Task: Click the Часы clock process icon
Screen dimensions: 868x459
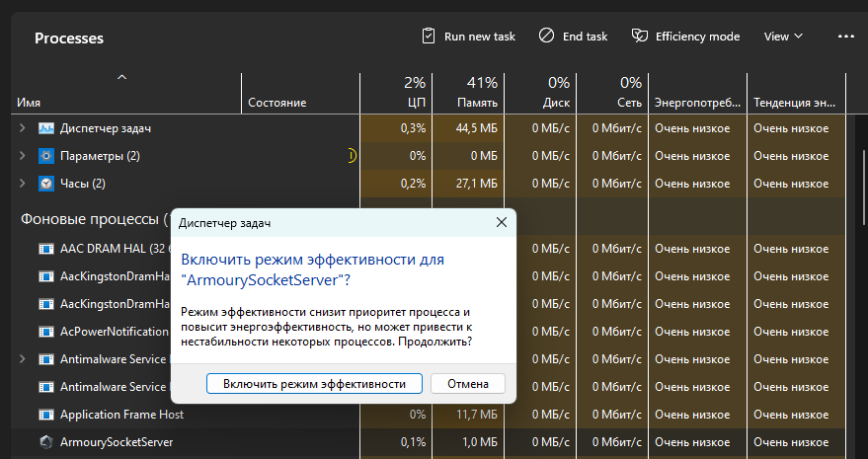Action: (x=46, y=184)
